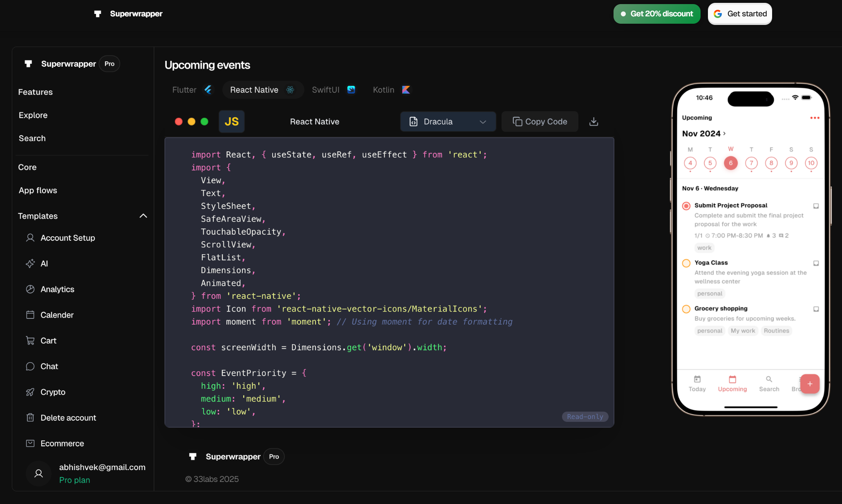Click inside the code editor area

(x=389, y=282)
